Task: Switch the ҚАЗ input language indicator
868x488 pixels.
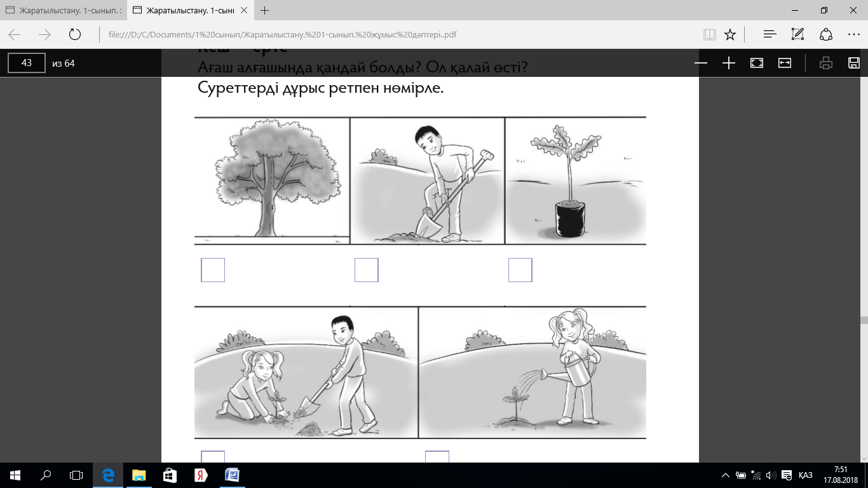Action: [x=805, y=475]
